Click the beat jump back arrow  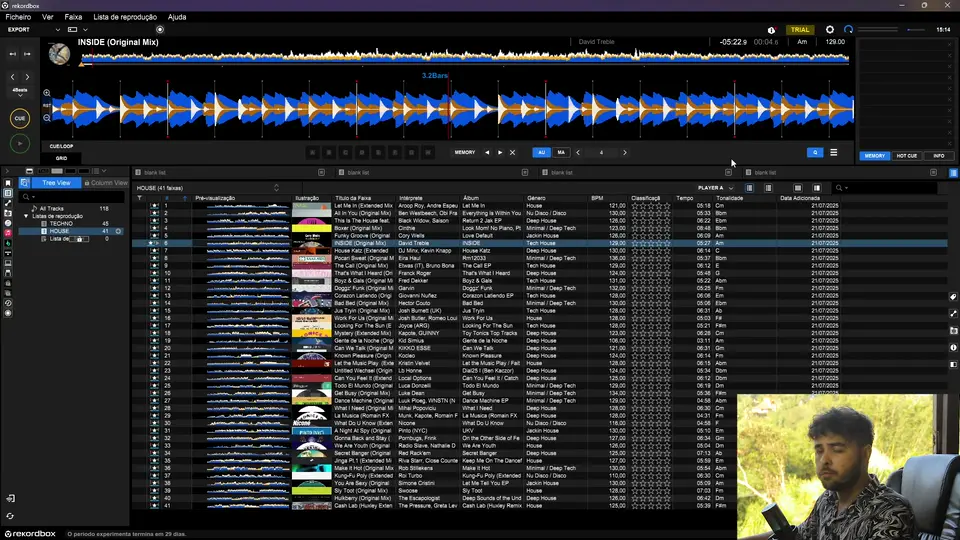(13, 77)
